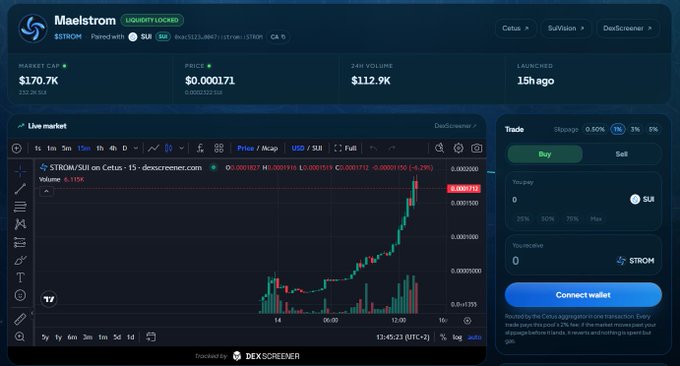Open the SuiVision link
Viewport: 680px width, 366px height.
[566, 28]
